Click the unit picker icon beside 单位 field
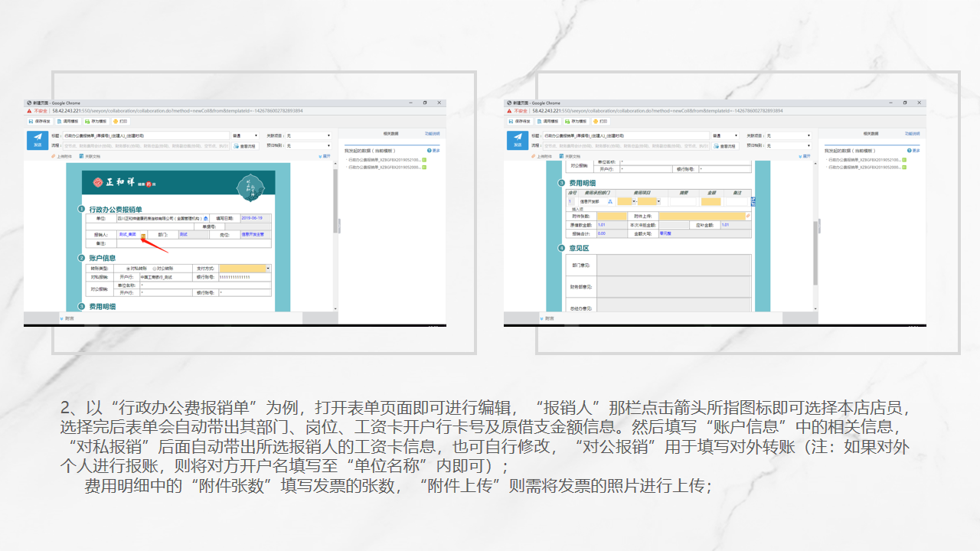Viewport: 980px width, 551px height. point(205,218)
